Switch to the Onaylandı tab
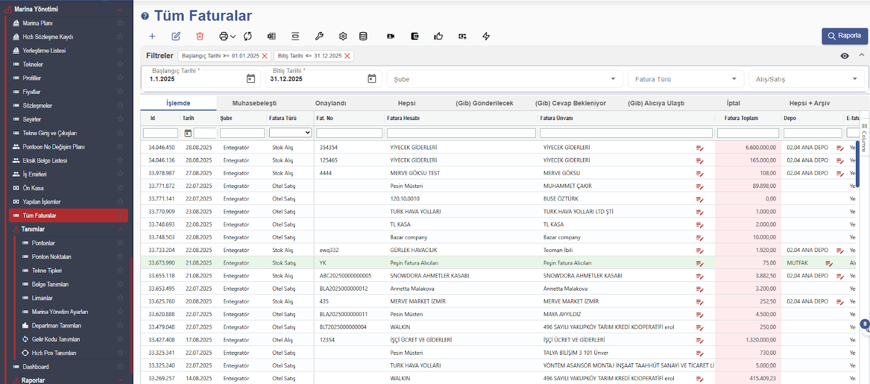 (331, 104)
